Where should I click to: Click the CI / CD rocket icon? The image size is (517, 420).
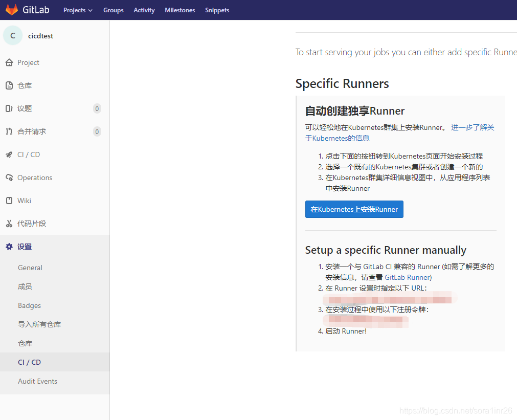9,154
